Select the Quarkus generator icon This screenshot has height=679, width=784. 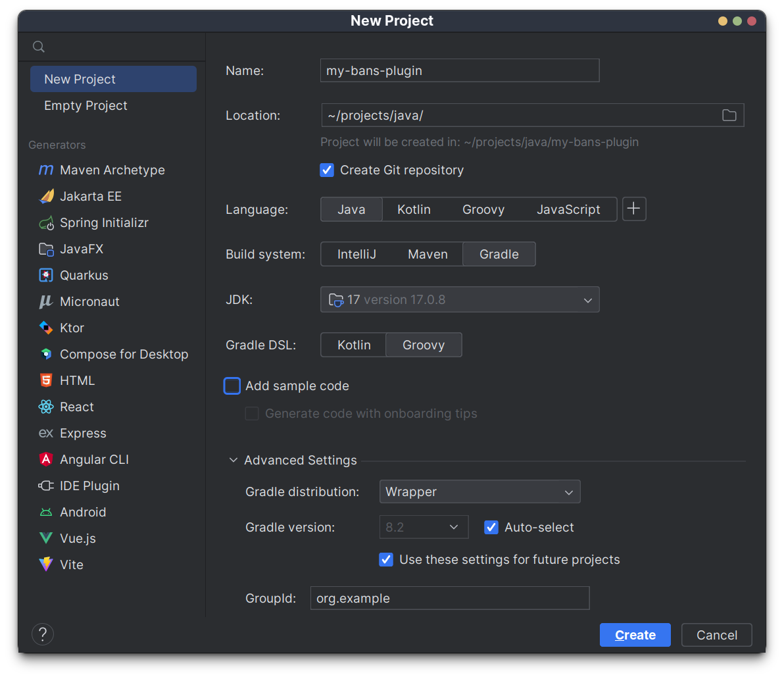coord(46,275)
